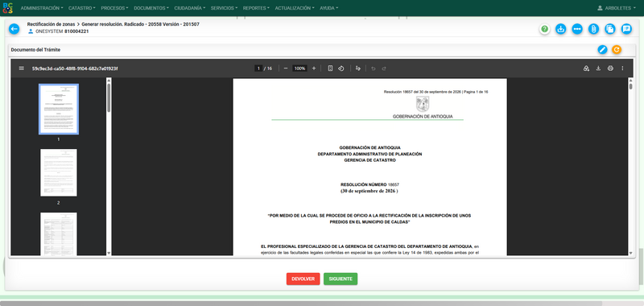Viewport: 644px width, 306px height.
Task: Toggle the PDF sidebar hamburger icon
Action: click(x=22, y=68)
